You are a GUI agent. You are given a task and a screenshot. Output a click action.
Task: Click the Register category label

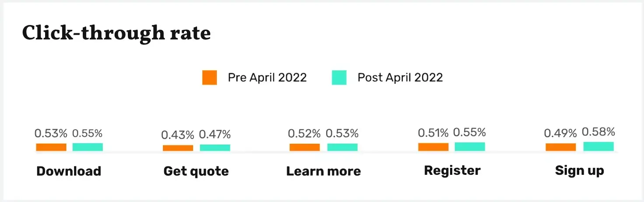click(x=452, y=170)
